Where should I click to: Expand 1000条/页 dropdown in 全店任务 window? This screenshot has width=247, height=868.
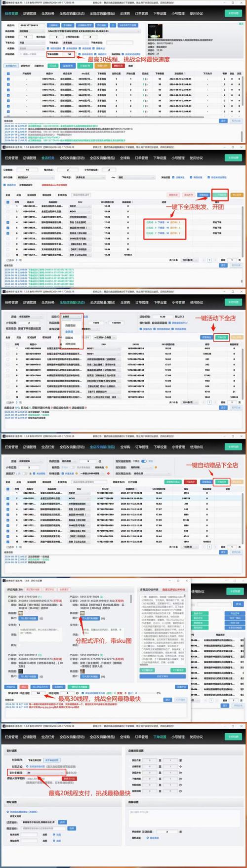188,259
